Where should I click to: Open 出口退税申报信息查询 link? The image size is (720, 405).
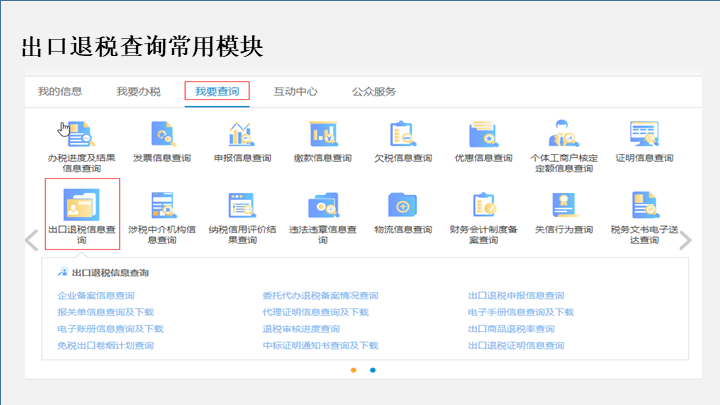[x=516, y=295]
